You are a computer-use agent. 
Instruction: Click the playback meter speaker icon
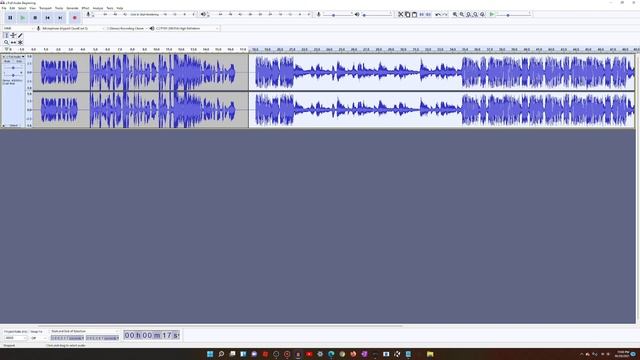point(203,14)
